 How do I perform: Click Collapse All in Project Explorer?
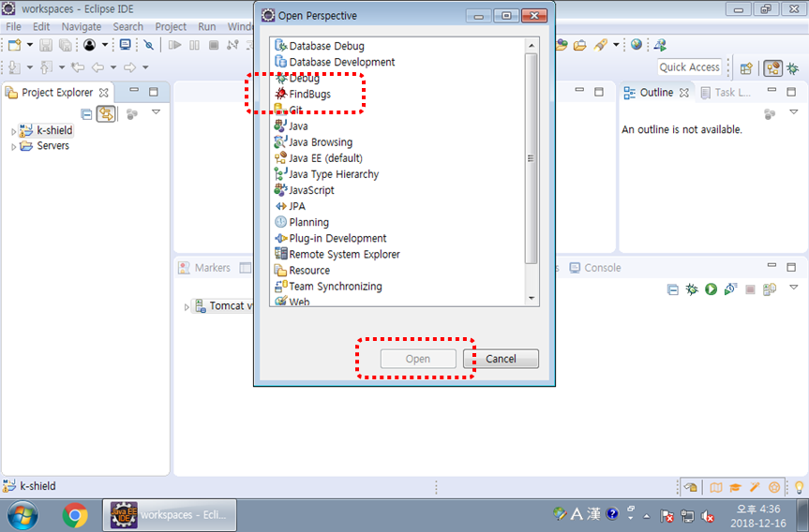coord(86,114)
